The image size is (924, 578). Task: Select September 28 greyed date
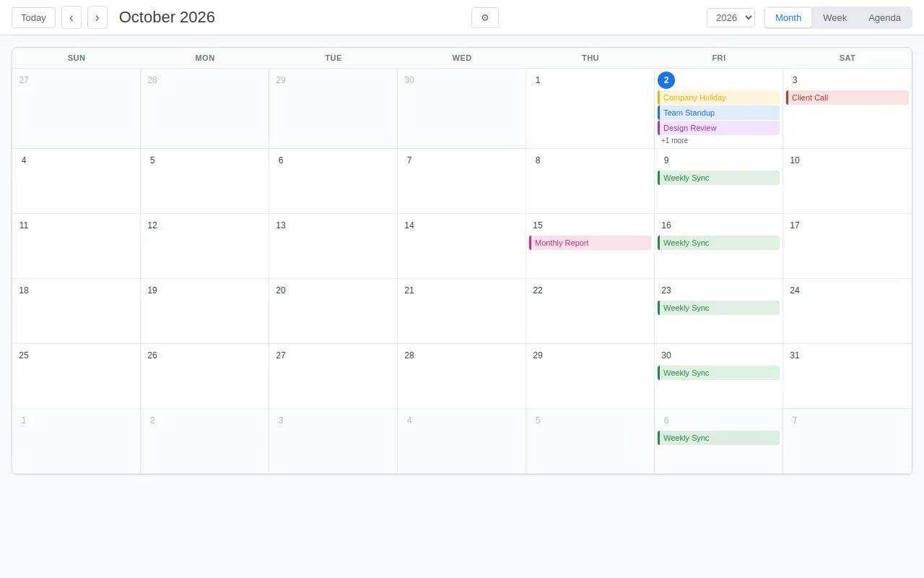pyautogui.click(x=204, y=108)
